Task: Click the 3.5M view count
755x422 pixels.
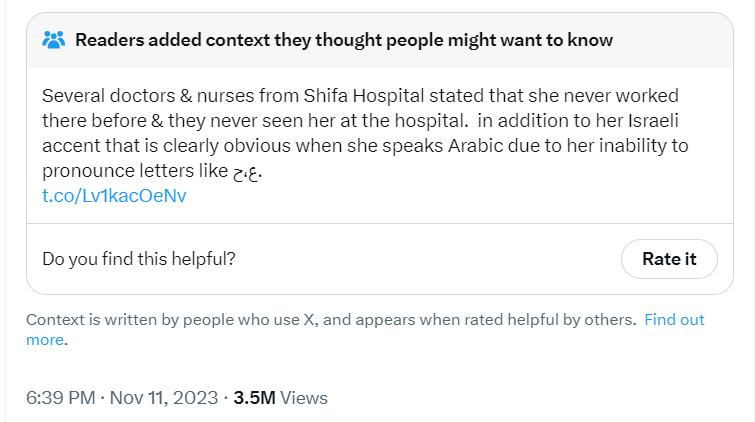Action: [254, 398]
